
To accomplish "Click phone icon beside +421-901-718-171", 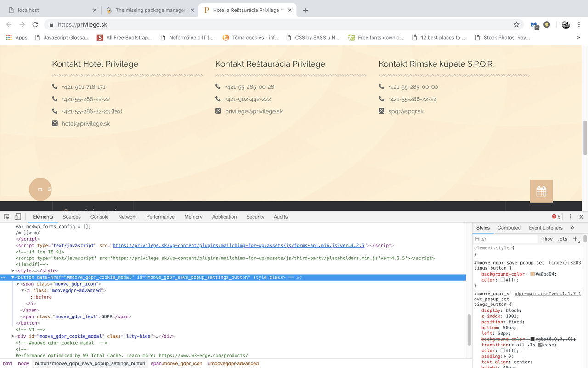I will (x=55, y=86).
